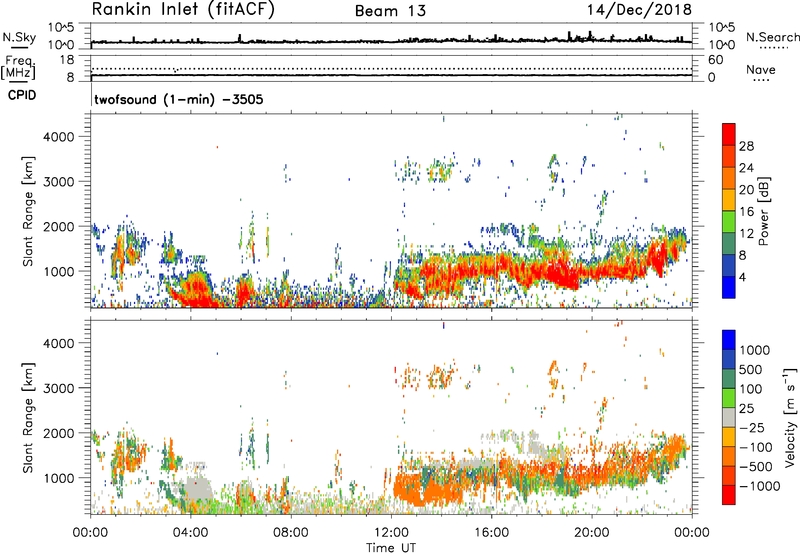Viewport: 800px width, 554px height.
Task: Click the sky noise trace line
Action: pyautogui.click(x=391, y=41)
